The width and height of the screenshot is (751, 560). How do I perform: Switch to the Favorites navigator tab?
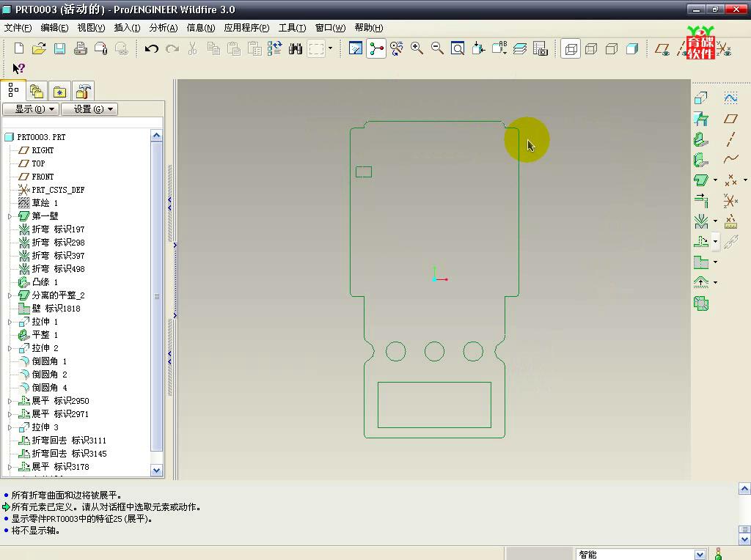(59, 91)
